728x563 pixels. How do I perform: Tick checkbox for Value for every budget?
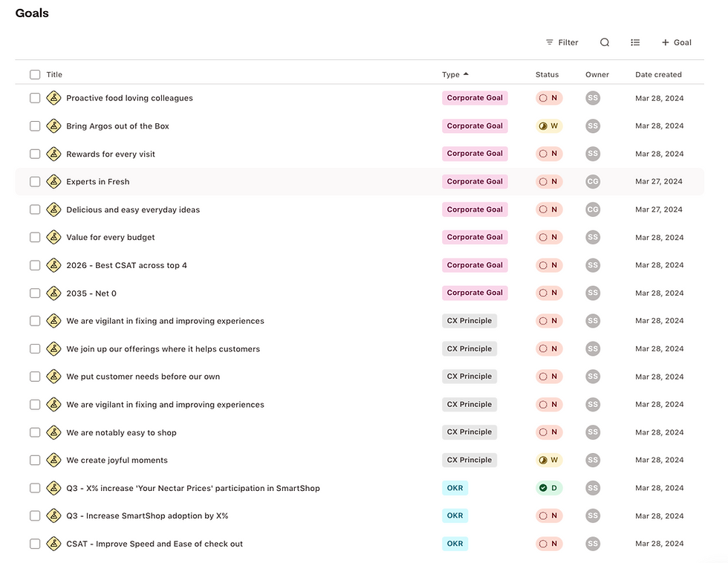(x=35, y=237)
